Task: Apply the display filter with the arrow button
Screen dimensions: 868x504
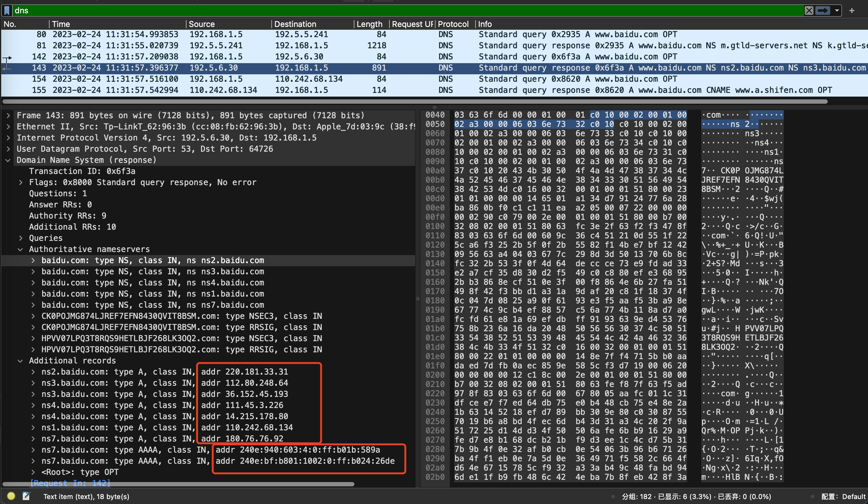Action: (x=822, y=10)
